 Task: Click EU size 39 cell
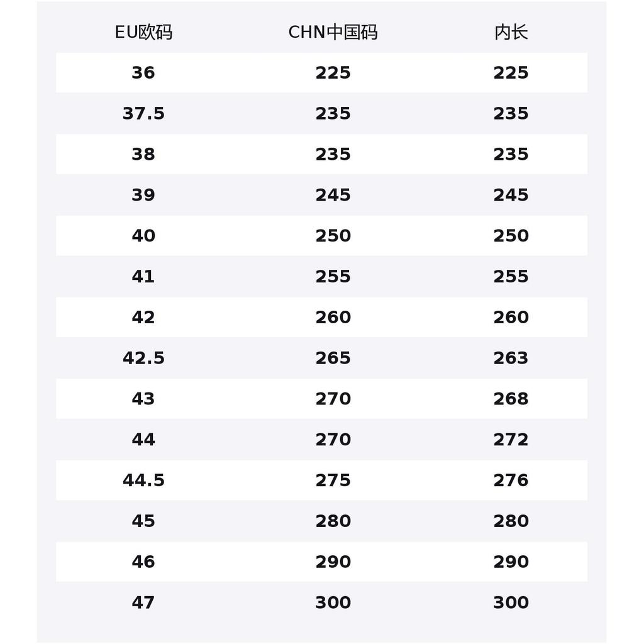click(x=143, y=195)
